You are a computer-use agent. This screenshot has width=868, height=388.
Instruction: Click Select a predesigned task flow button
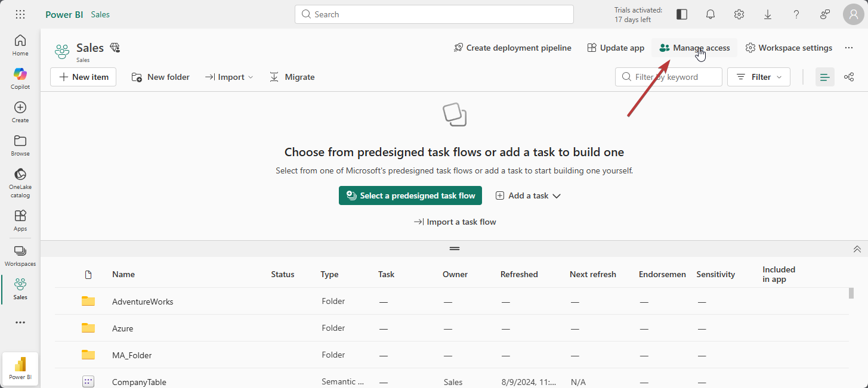(410, 195)
